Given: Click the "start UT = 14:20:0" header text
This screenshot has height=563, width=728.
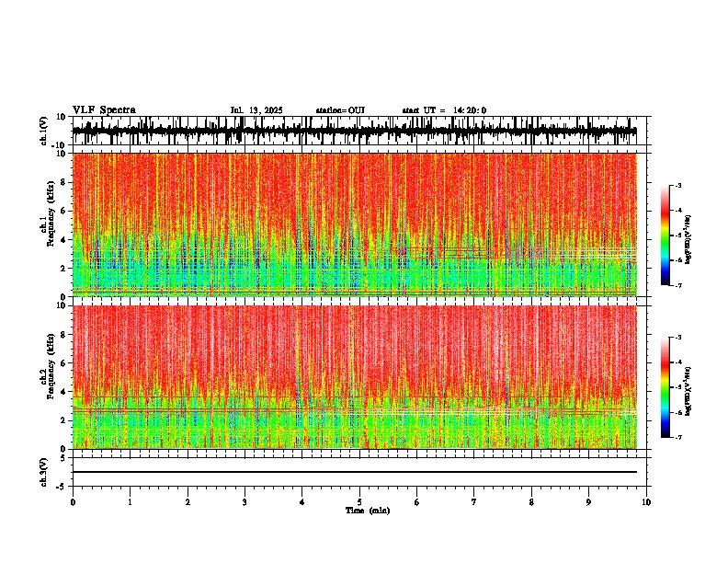Looking at the screenshot, I should (444, 110).
